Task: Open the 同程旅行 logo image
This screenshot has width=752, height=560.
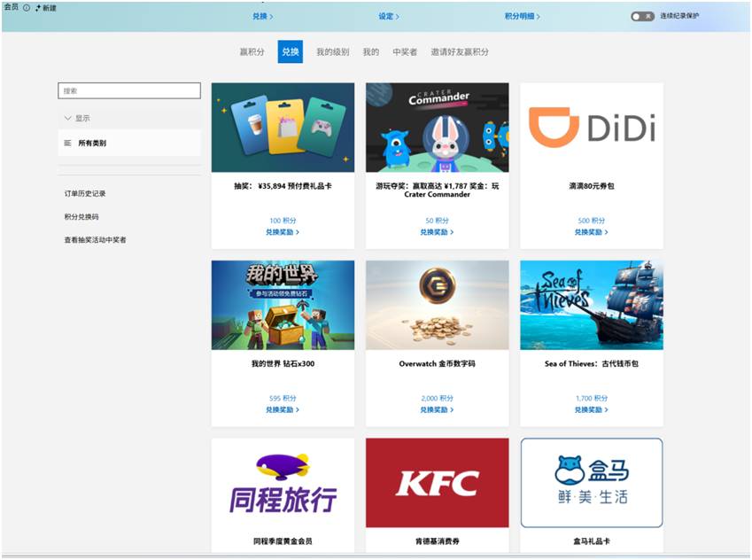Action: pos(283,482)
